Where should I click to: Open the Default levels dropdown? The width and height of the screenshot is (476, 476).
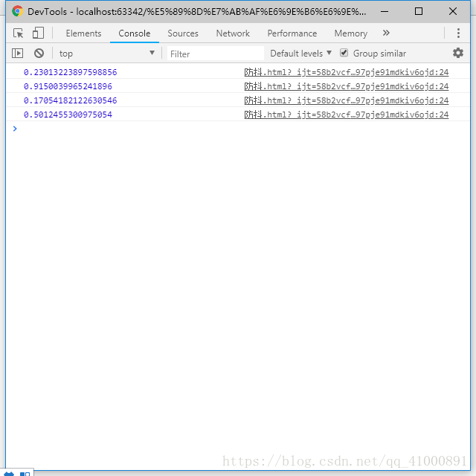[300, 54]
